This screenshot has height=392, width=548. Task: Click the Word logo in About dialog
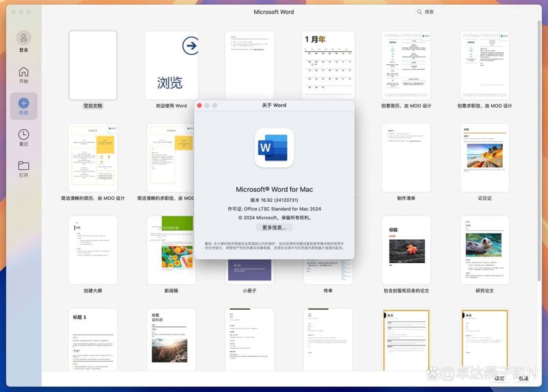[274, 148]
